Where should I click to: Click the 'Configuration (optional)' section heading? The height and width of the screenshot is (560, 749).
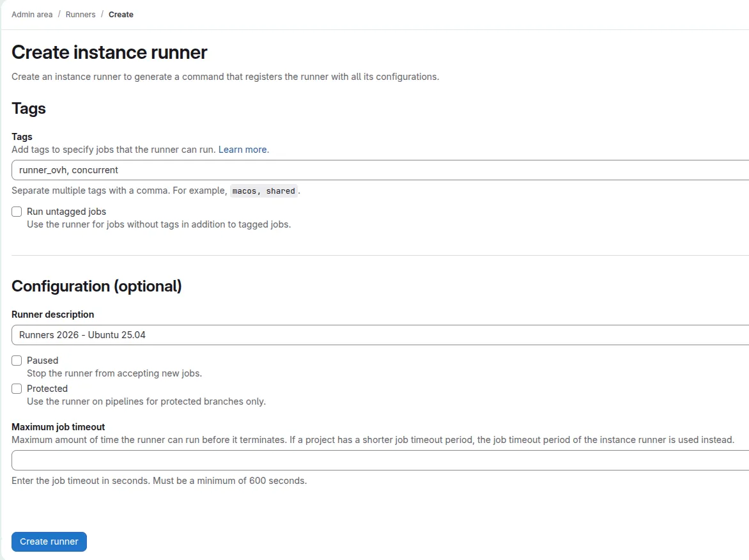[x=97, y=286]
